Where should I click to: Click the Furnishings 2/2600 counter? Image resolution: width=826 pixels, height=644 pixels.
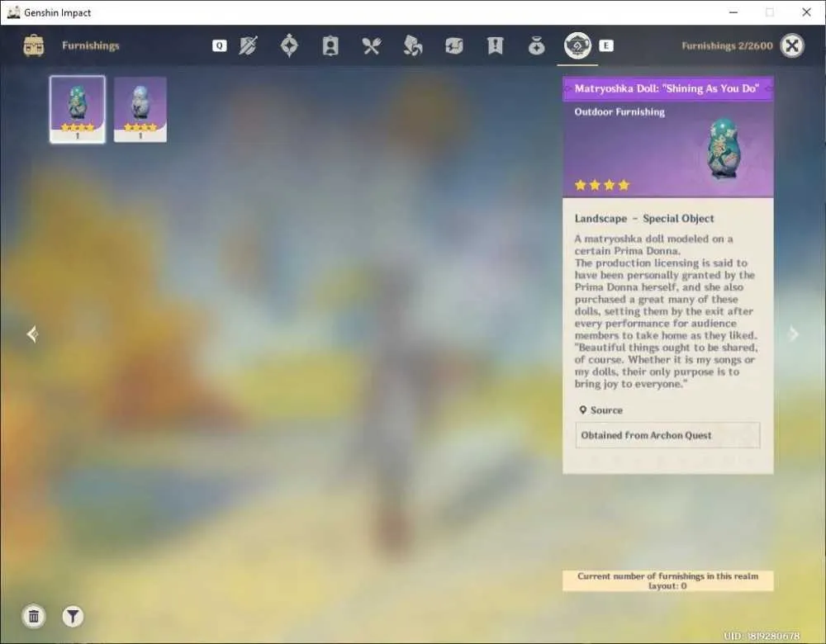727,45
